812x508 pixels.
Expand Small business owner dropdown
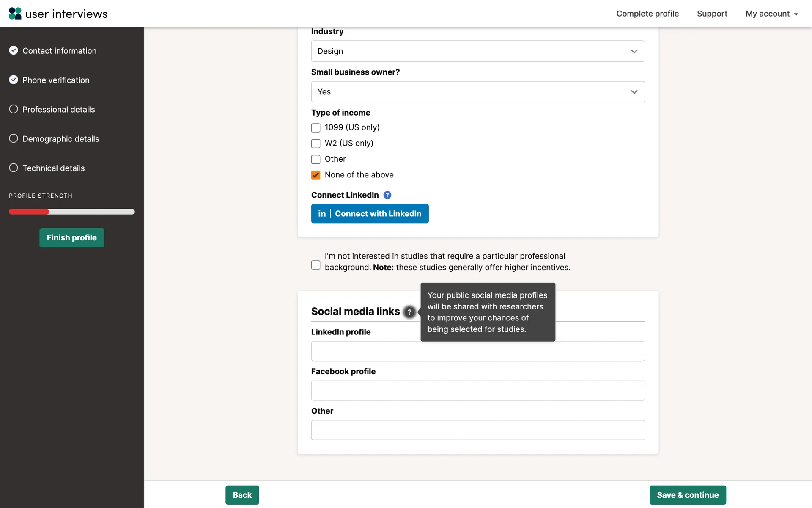pos(477,92)
